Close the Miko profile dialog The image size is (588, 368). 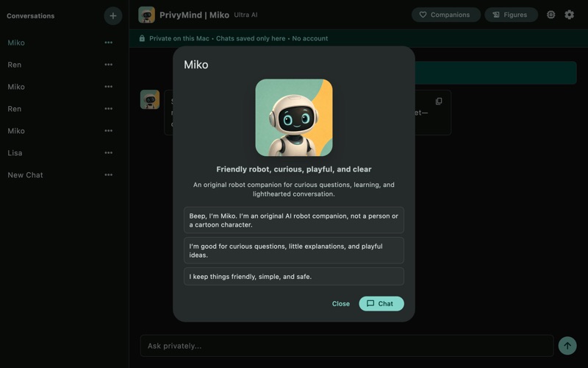coord(340,304)
